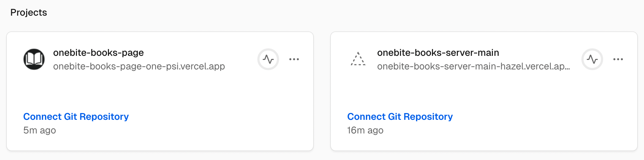Click blank page area right of Projects heading
Screen dimensions: 644x160
(340, 13)
